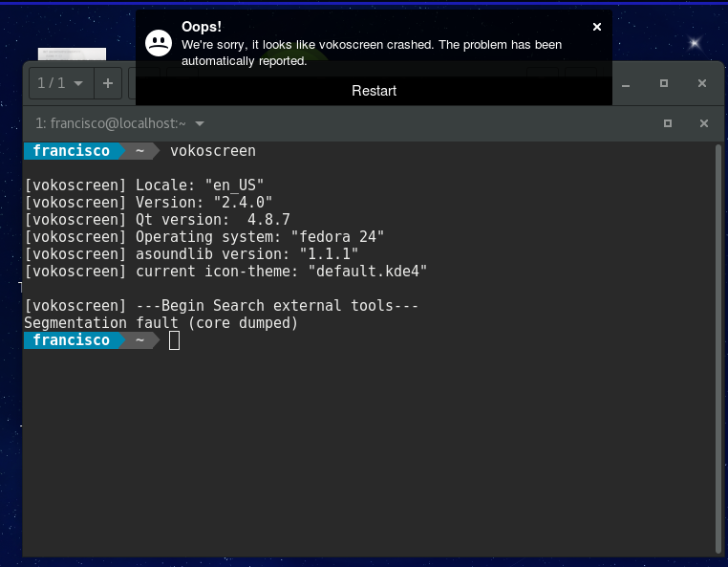Close the terminal window
This screenshot has height=567, width=728.
tap(702, 83)
